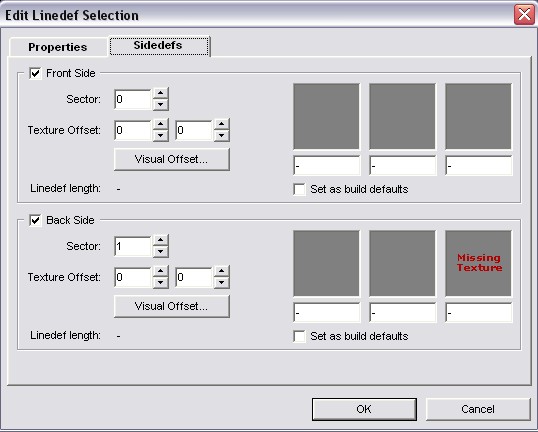Switch to the Properties tab
The height and width of the screenshot is (432, 538).
58,47
